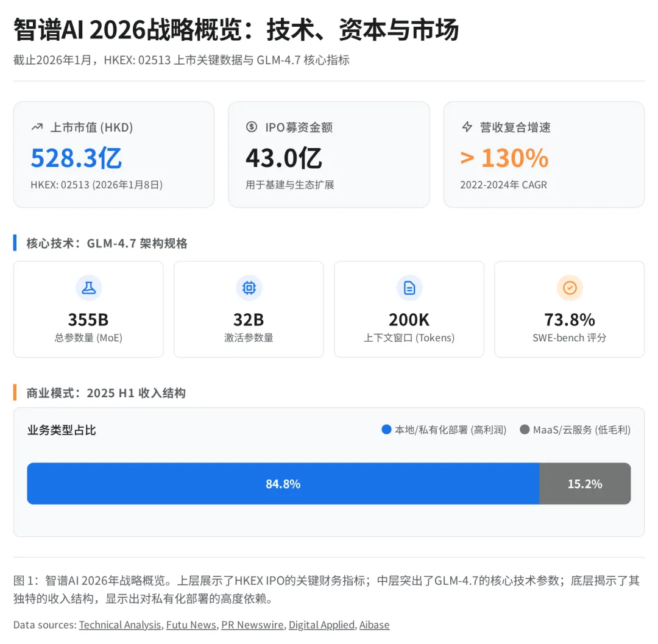658x644 pixels.
Task: Click the 营收复合增速 label
Action: (515, 127)
